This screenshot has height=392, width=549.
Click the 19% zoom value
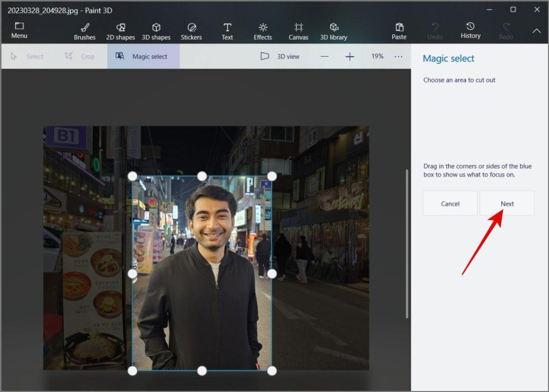377,56
